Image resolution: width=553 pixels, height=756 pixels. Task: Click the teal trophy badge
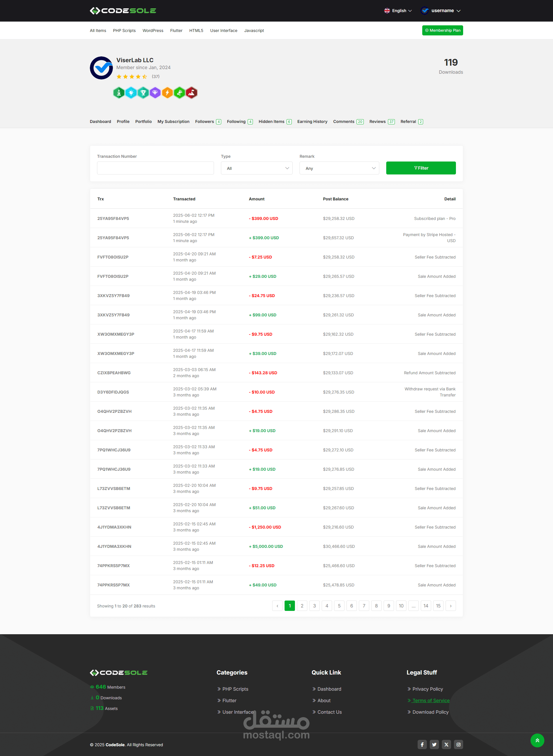pos(143,93)
